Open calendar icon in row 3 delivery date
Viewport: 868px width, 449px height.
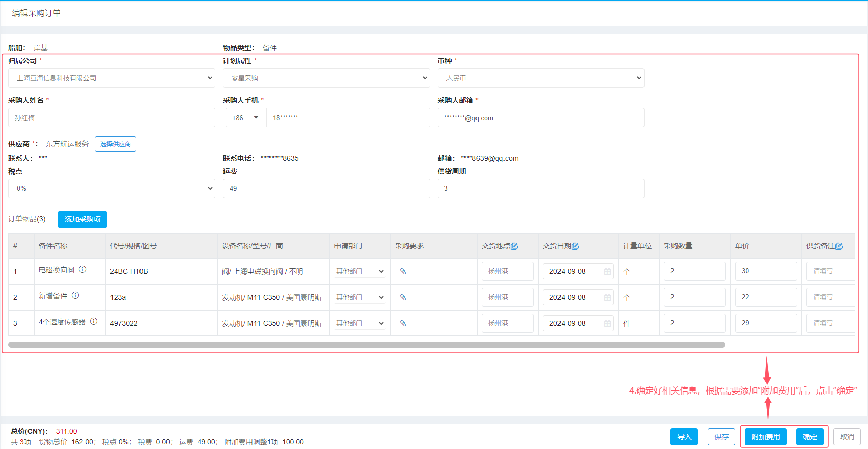pyautogui.click(x=607, y=323)
